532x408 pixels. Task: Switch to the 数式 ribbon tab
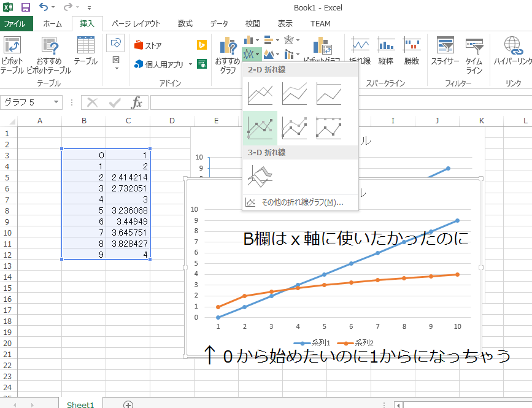[x=185, y=23]
